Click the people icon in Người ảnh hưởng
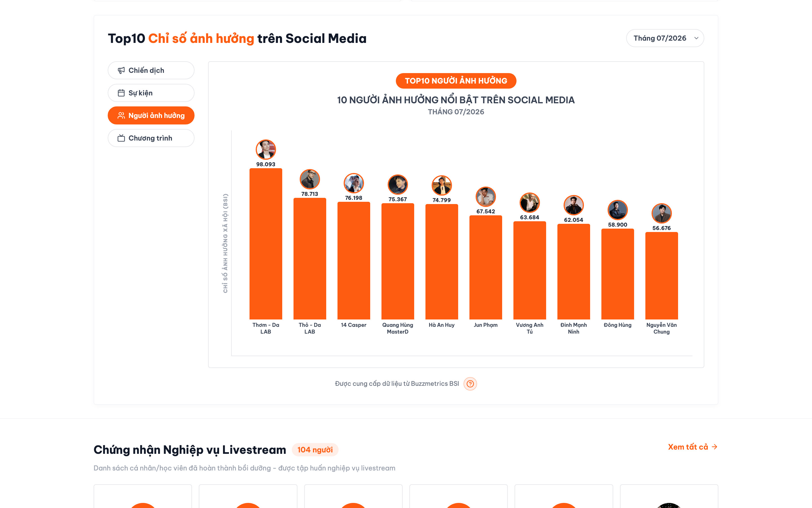The image size is (812, 508). (121, 116)
